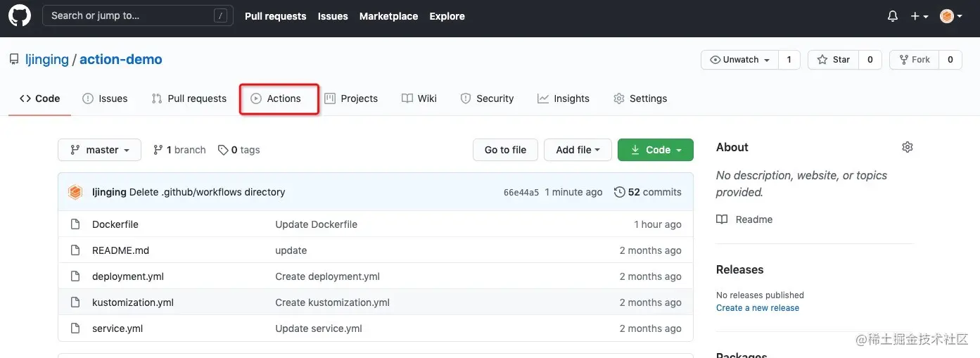Image resolution: width=980 pixels, height=358 pixels.
Task: Switch to the Code tab
Action: coord(39,98)
